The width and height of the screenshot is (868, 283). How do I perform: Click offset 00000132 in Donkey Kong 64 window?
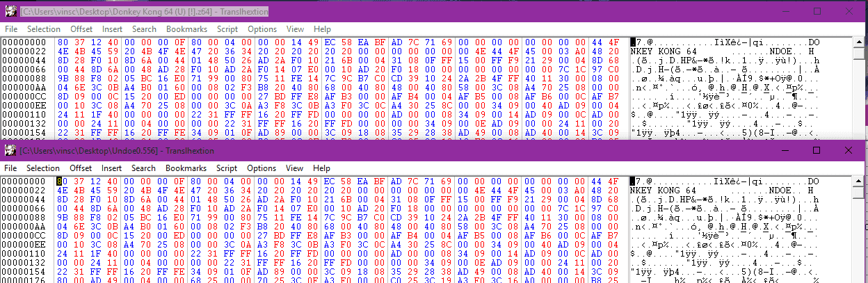[23, 123]
